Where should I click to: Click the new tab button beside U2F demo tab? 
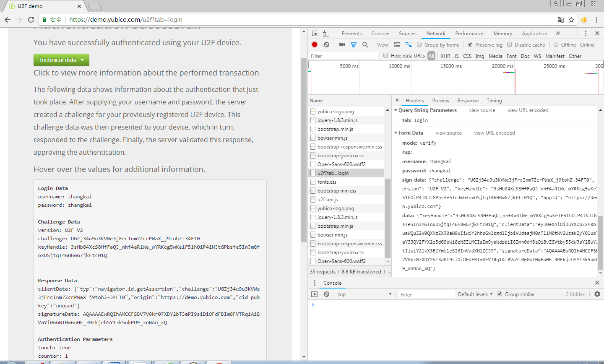tap(95, 6)
